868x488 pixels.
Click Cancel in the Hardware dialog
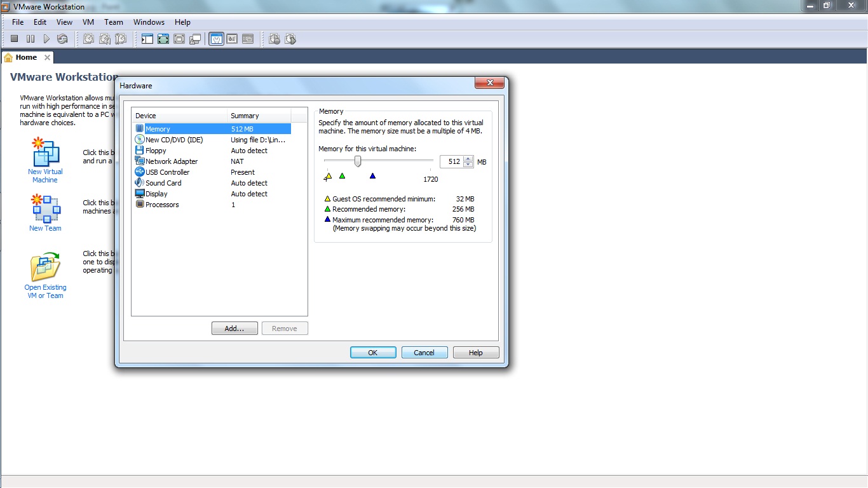point(424,353)
